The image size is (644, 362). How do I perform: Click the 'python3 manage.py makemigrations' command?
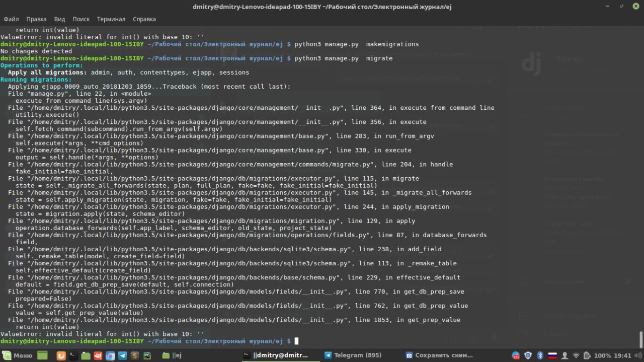click(x=356, y=44)
